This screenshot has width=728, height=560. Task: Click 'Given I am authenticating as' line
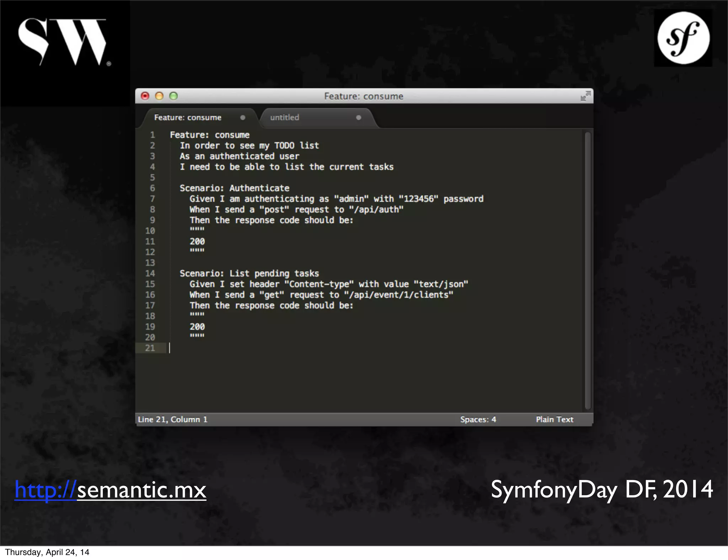(x=337, y=199)
